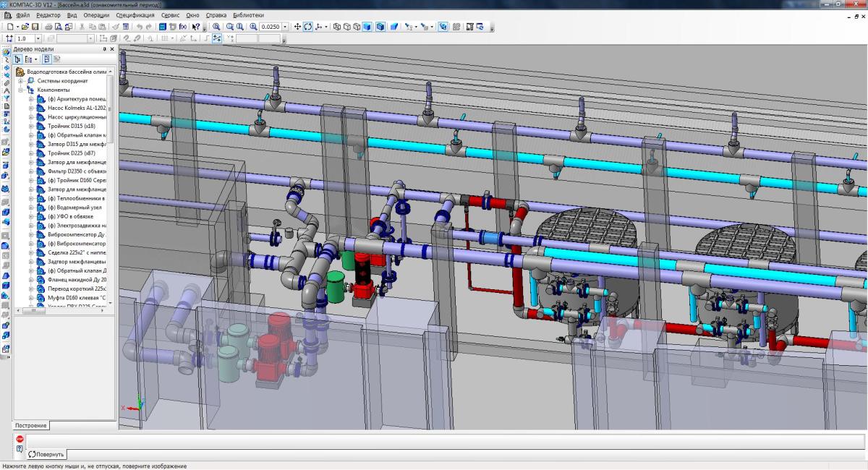Screen dimensions: 868x470
Task: Click the Print icon in toolbar
Action: pos(48,27)
